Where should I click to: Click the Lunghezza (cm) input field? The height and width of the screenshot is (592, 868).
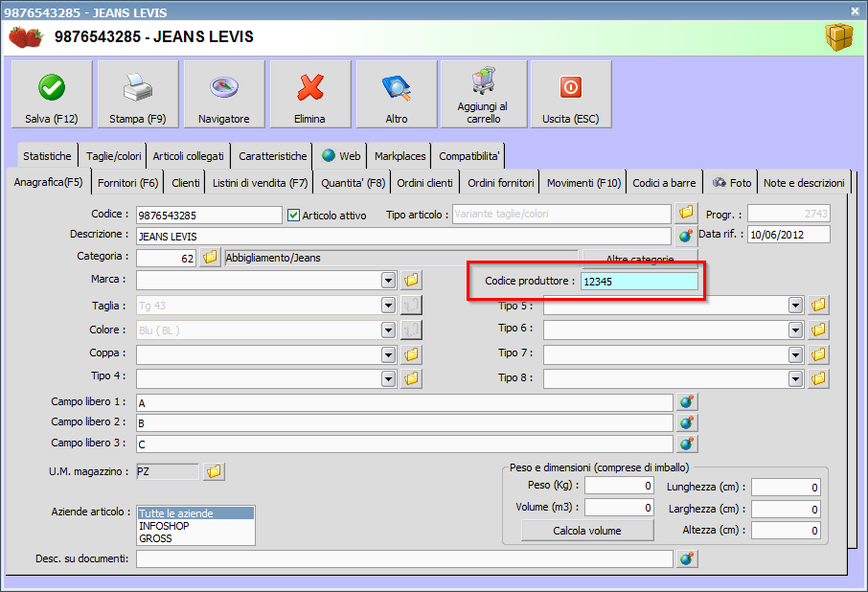[786, 488]
